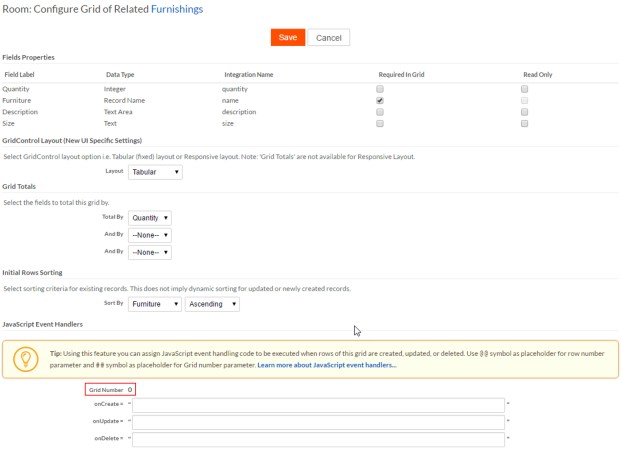Open the Layout dropdown showing Tabular
This screenshot has width=621, height=450.
(x=155, y=172)
